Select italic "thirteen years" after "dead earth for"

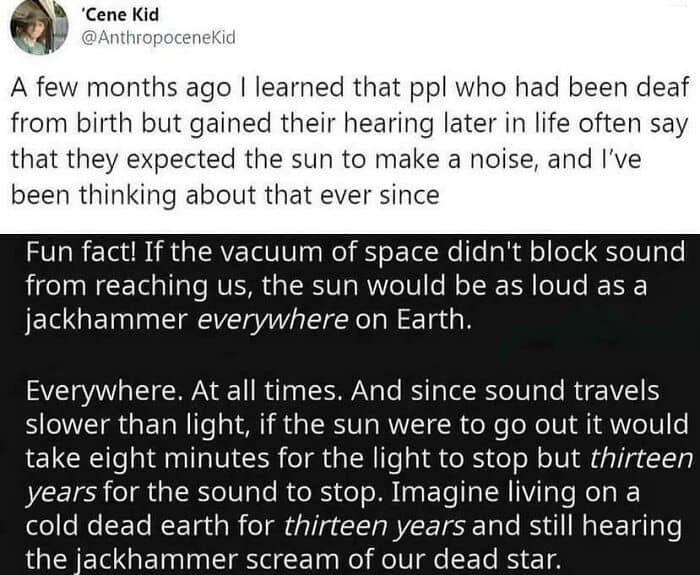click(x=374, y=526)
